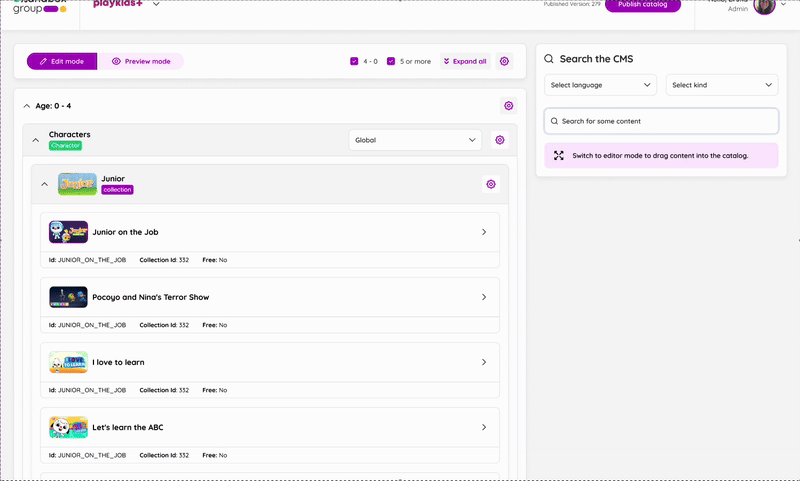Viewport: 800px width, 481px height.
Task: Click I love to learn title
Action: (x=118, y=362)
